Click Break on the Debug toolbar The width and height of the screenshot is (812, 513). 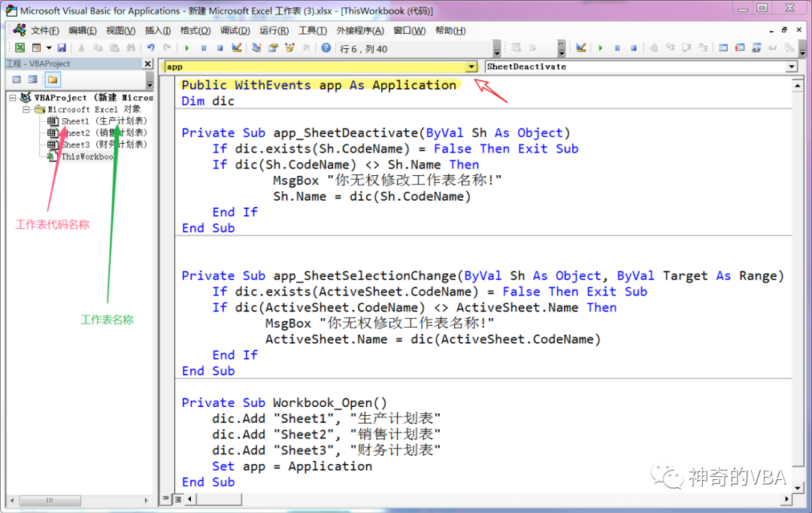(617, 48)
